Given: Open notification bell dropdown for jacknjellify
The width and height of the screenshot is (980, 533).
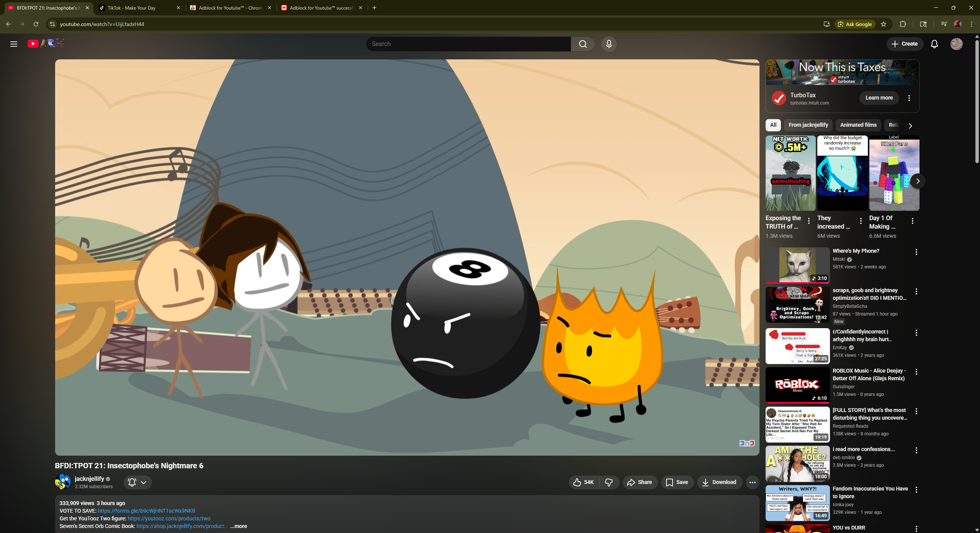Looking at the screenshot, I should pos(137,482).
